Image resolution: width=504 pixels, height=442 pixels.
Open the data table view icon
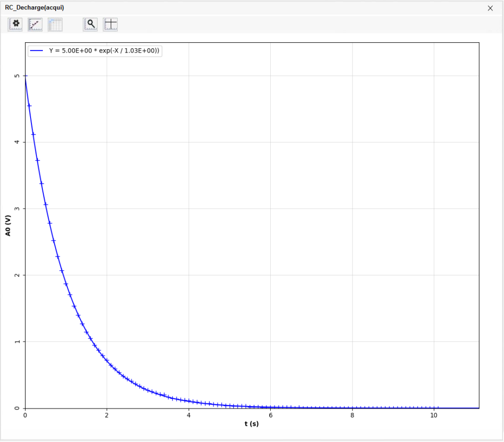click(x=55, y=24)
